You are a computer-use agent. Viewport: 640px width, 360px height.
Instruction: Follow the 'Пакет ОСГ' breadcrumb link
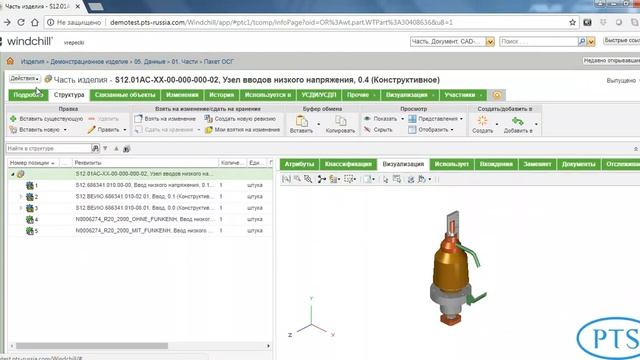coord(219,62)
